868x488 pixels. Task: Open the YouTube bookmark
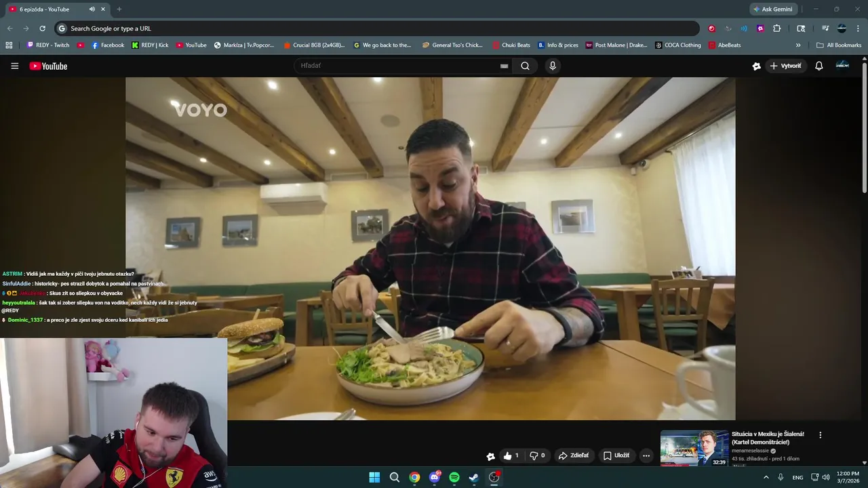(x=191, y=45)
